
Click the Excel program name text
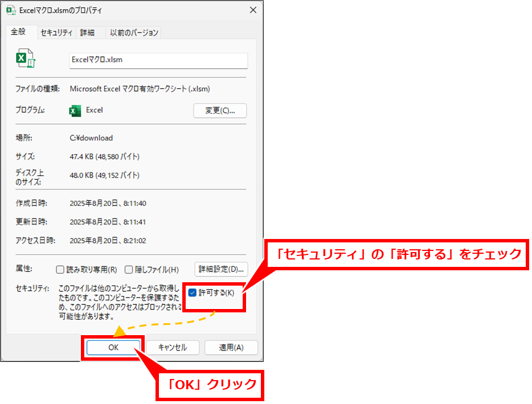[x=95, y=110]
